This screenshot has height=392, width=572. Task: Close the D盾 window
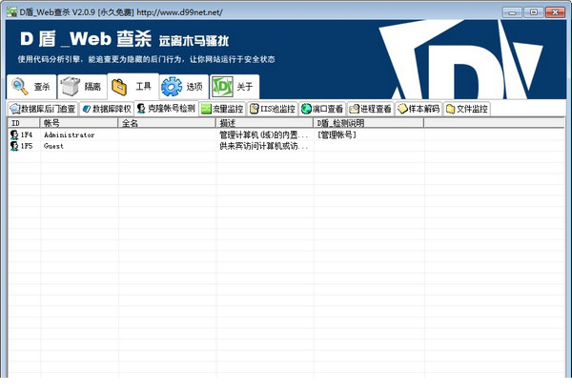click(555, 12)
